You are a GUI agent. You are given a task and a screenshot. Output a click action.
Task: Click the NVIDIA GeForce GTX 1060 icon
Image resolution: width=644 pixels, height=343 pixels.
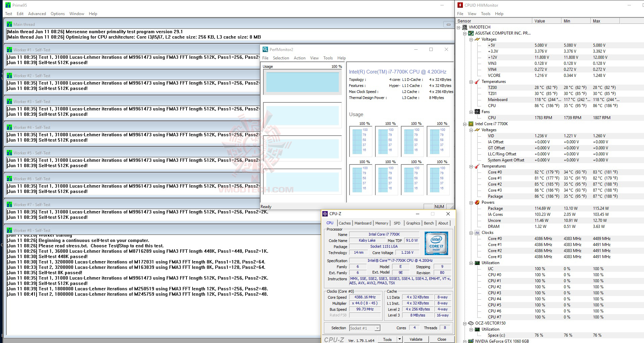click(471, 341)
